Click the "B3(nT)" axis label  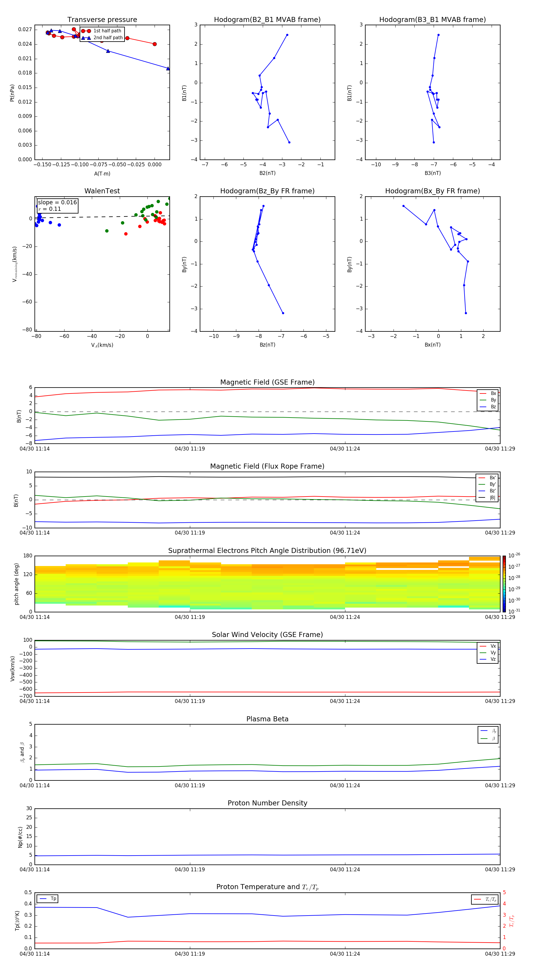[432, 173]
